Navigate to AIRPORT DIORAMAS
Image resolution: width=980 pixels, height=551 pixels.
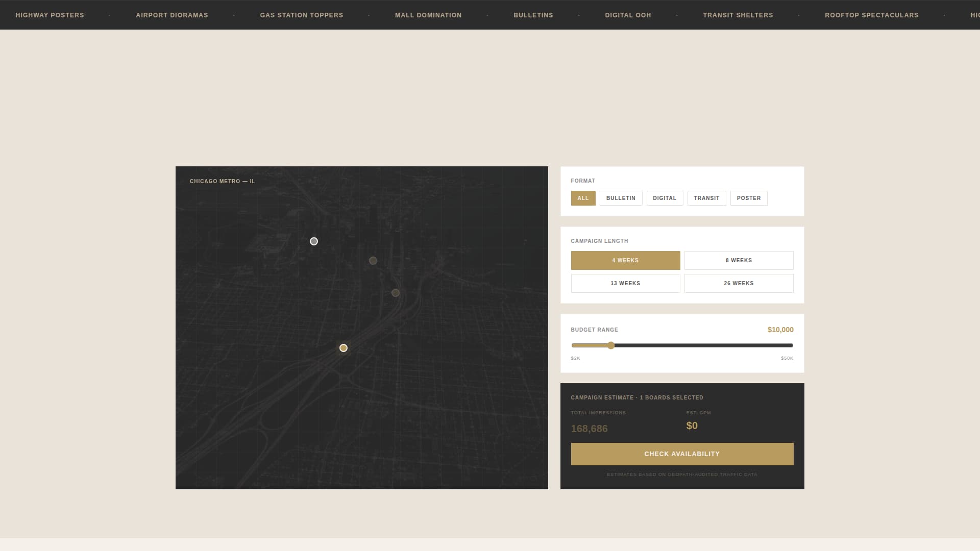coord(171,15)
